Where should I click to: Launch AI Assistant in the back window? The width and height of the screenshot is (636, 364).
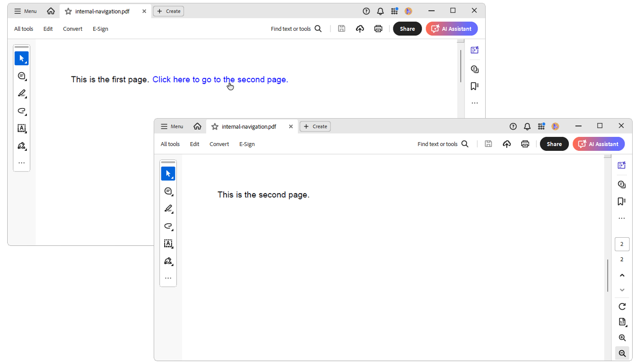point(452,29)
